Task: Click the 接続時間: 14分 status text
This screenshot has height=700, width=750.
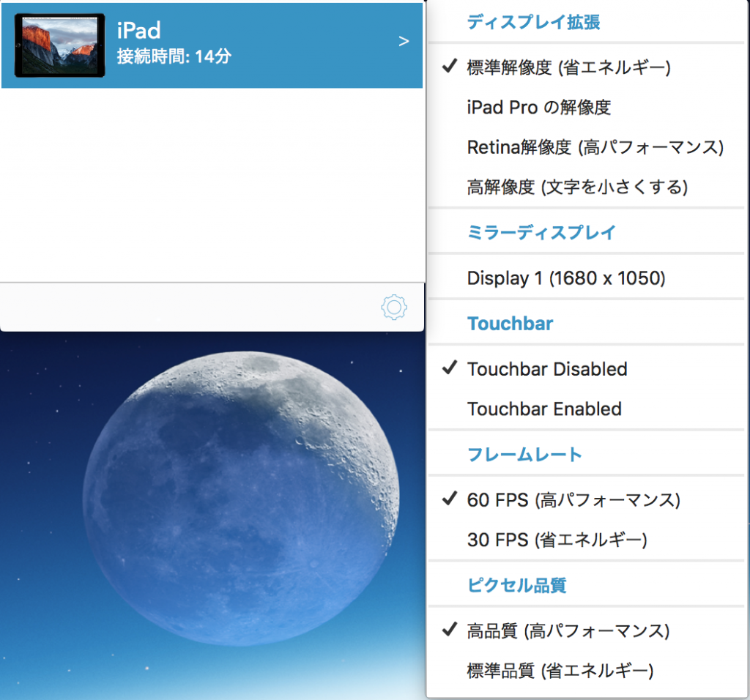Action: click(x=174, y=56)
